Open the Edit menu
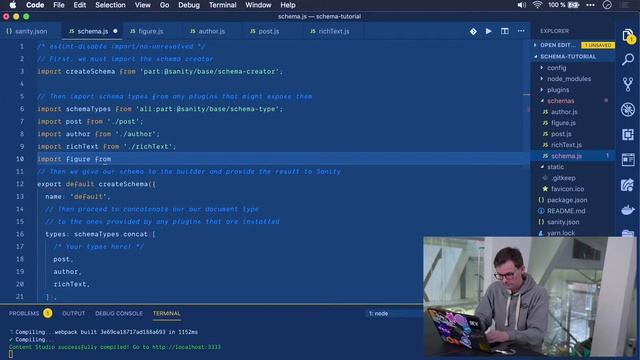Image resolution: width=640 pixels, height=360 pixels. (x=80, y=5)
